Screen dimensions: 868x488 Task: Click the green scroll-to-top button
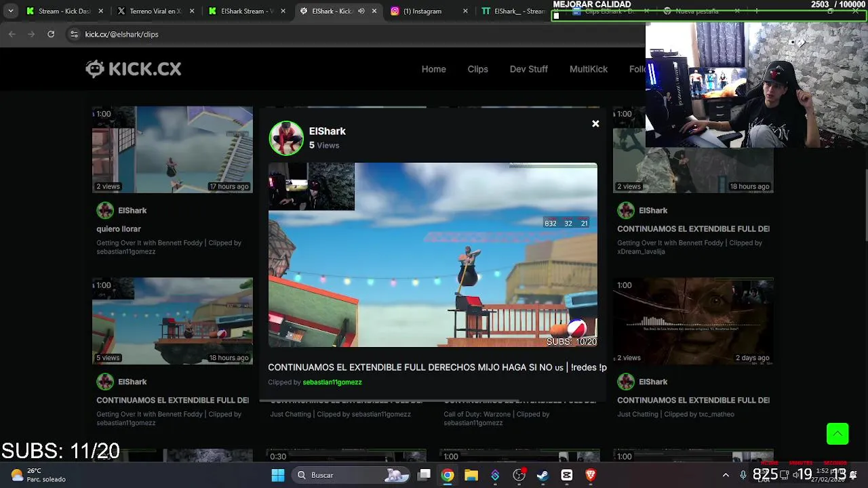pos(837,434)
